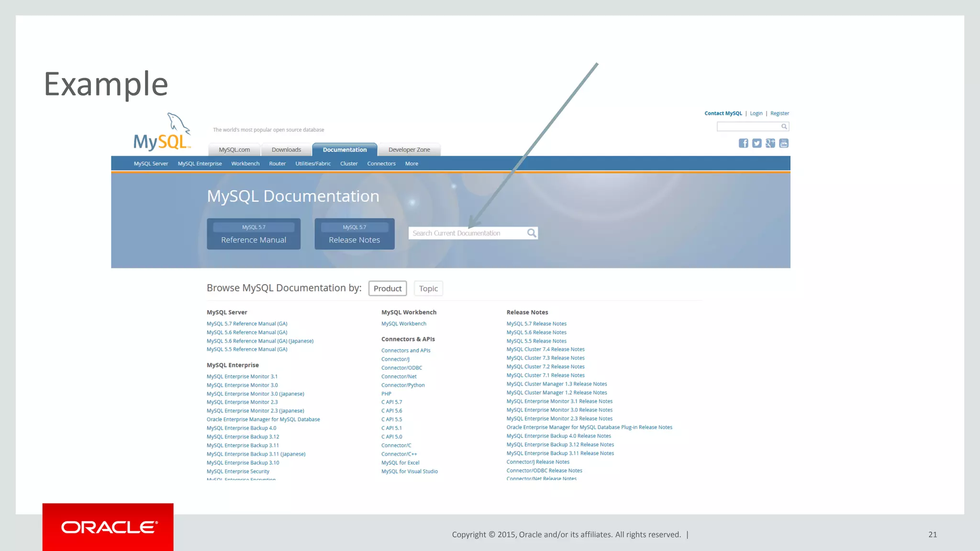
Task: Open MySQL 5.5 Release Notes link
Action: pyautogui.click(x=536, y=341)
